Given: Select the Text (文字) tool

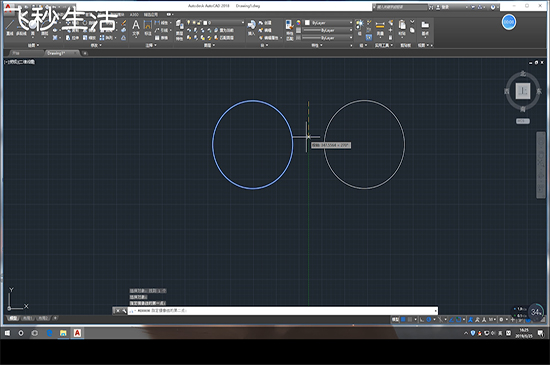Looking at the screenshot, I should coord(136,28).
